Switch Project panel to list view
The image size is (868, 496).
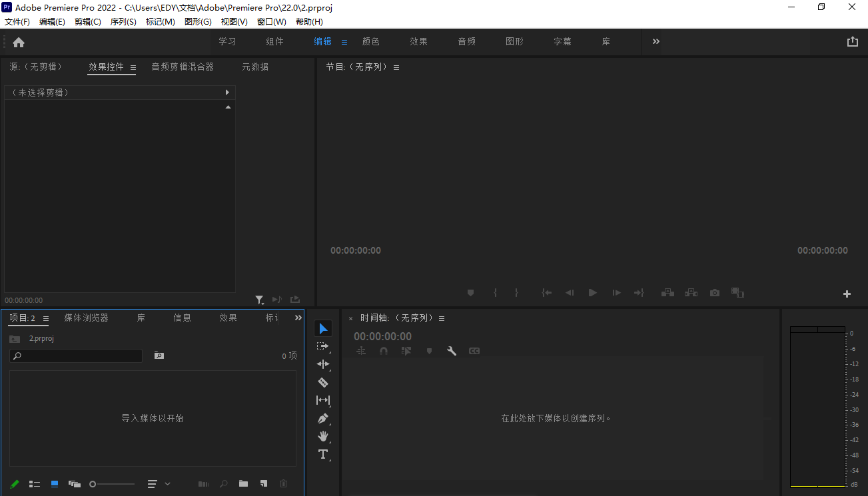click(35, 484)
